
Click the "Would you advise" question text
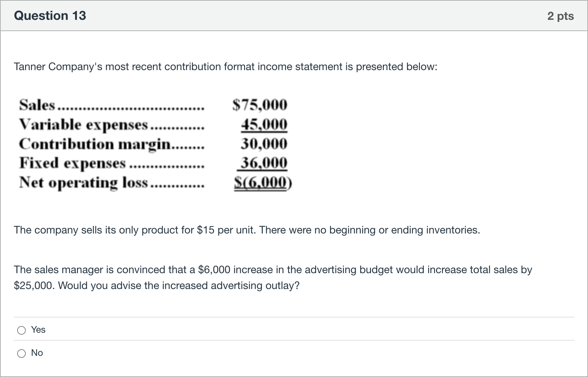click(x=179, y=286)
